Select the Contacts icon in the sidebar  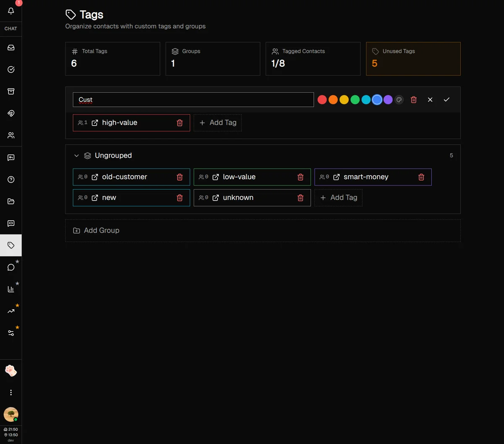point(10,135)
